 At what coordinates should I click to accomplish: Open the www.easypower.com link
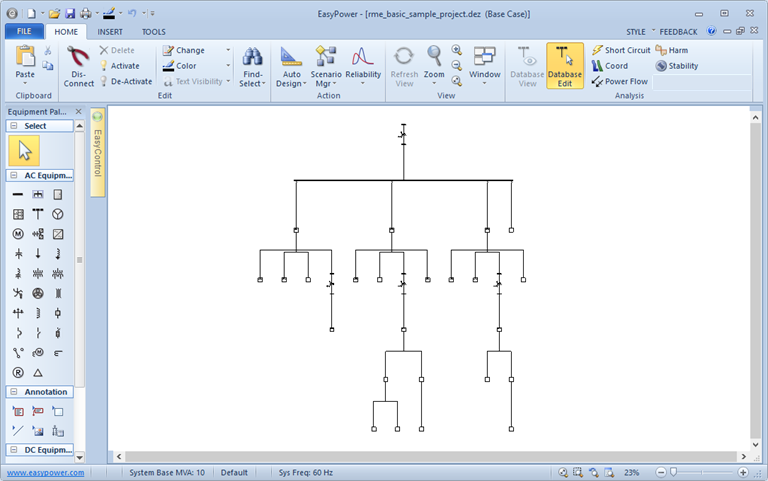point(46,472)
